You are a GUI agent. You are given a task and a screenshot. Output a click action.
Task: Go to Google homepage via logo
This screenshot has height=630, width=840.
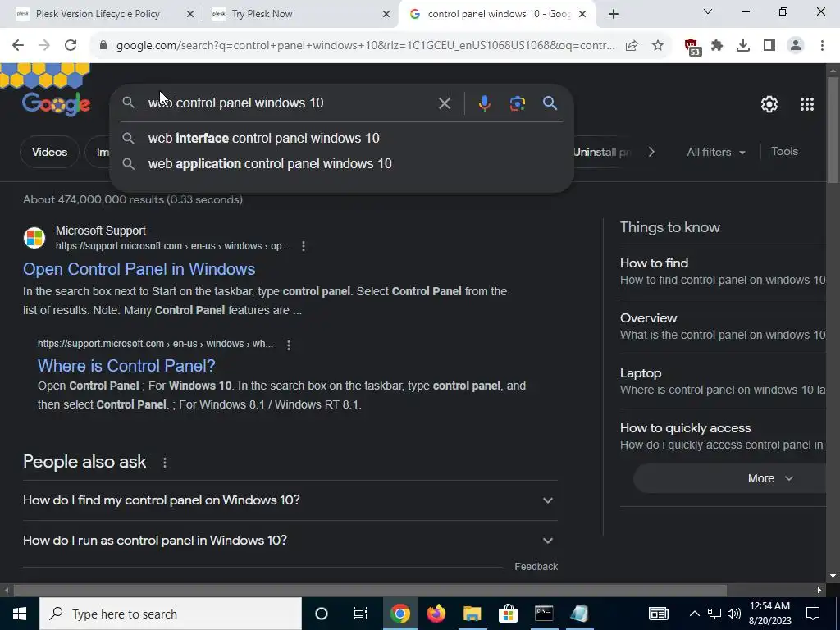coord(57,103)
